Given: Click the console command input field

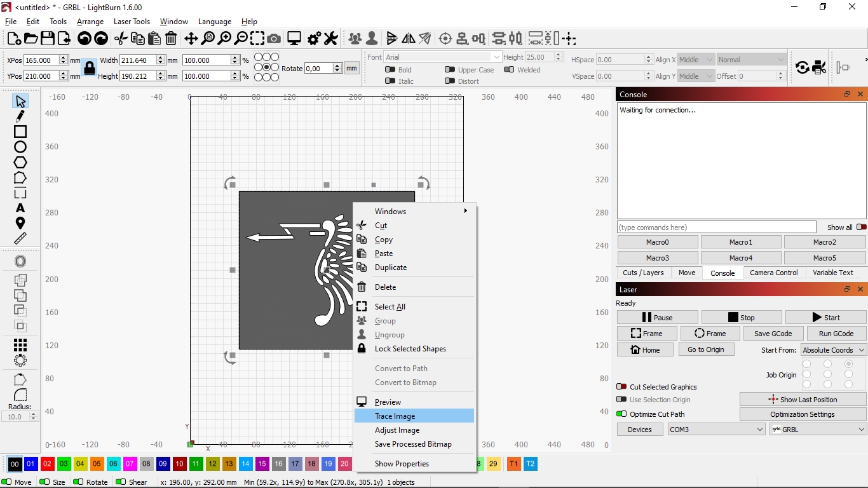Looking at the screenshot, I should 717,227.
